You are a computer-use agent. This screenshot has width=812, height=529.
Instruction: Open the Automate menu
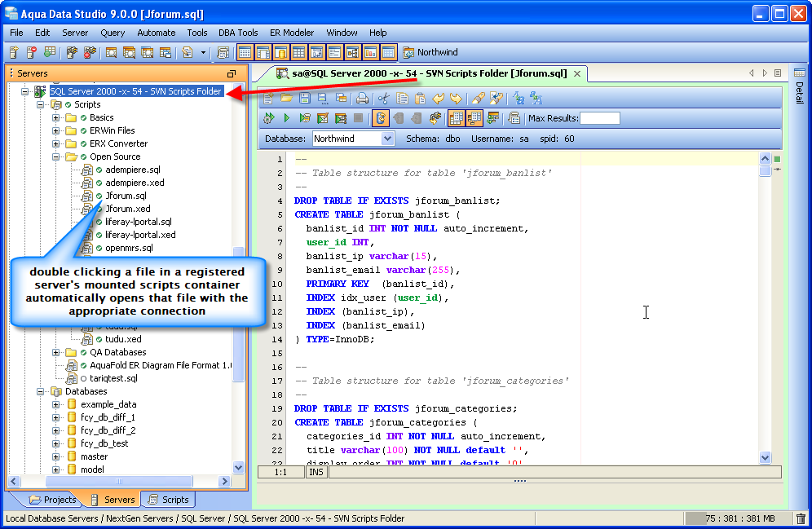pyautogui.click(x=156, y=33)
